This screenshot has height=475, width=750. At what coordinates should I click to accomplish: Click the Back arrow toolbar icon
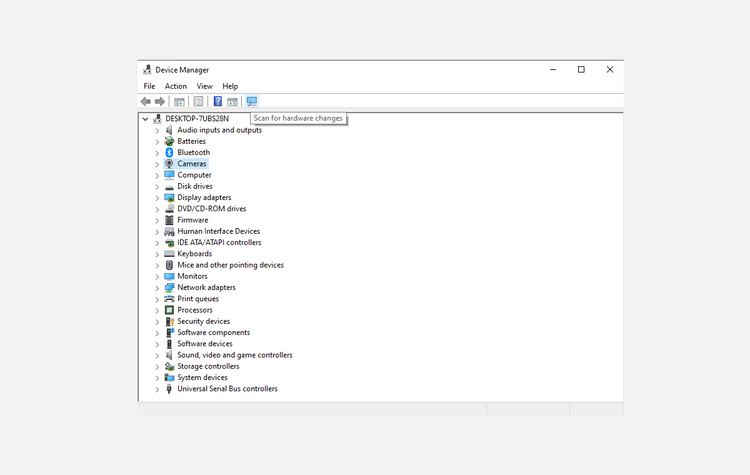click(146, 101)
